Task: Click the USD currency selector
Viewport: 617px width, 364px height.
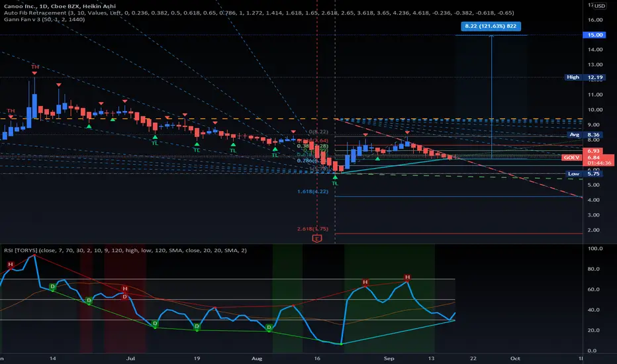Action: click(x=600, y=6)
